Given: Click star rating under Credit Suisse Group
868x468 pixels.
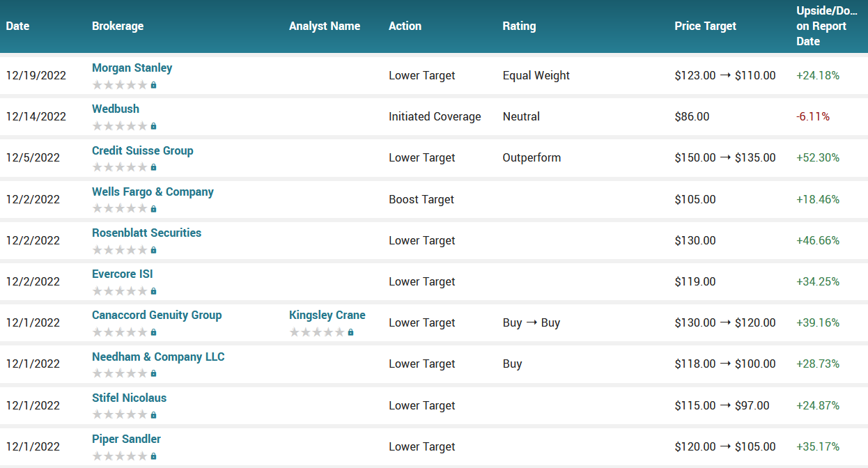Looking at the screenshot, I should point(120,167).
